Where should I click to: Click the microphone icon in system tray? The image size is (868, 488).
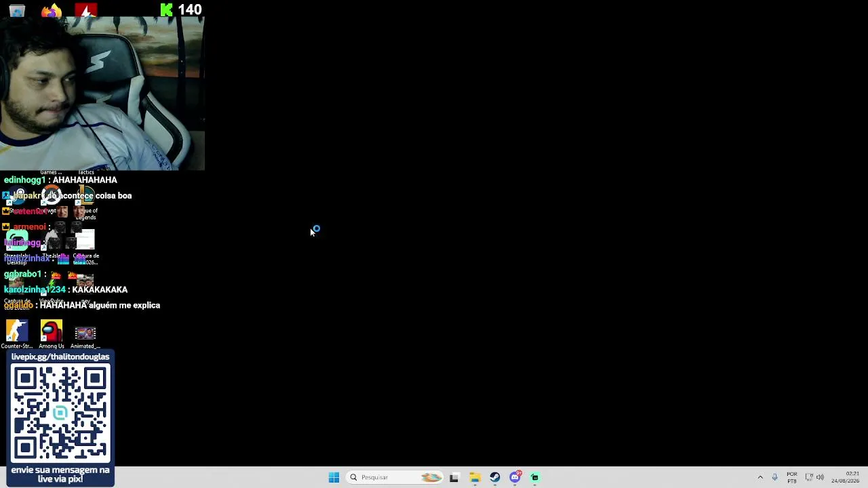tap(774, 477)
